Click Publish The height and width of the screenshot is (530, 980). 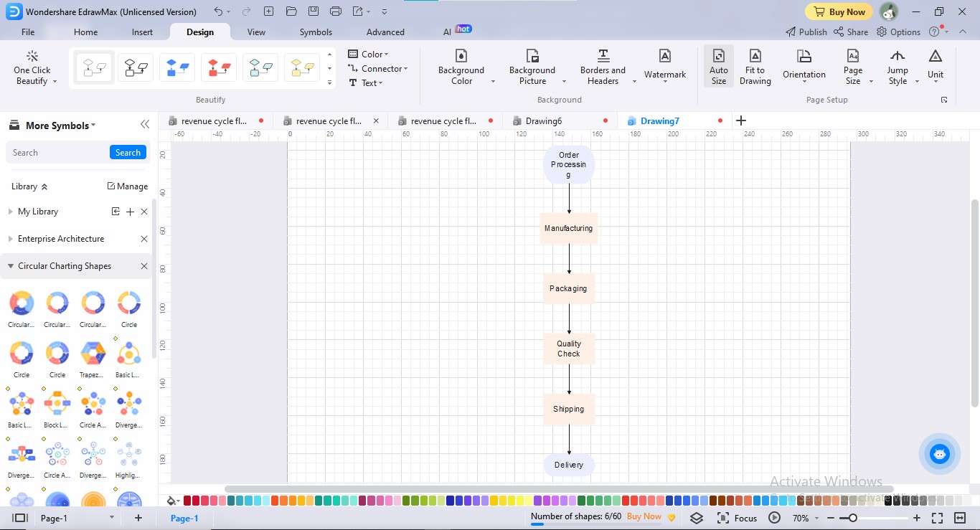click(806, 32)
